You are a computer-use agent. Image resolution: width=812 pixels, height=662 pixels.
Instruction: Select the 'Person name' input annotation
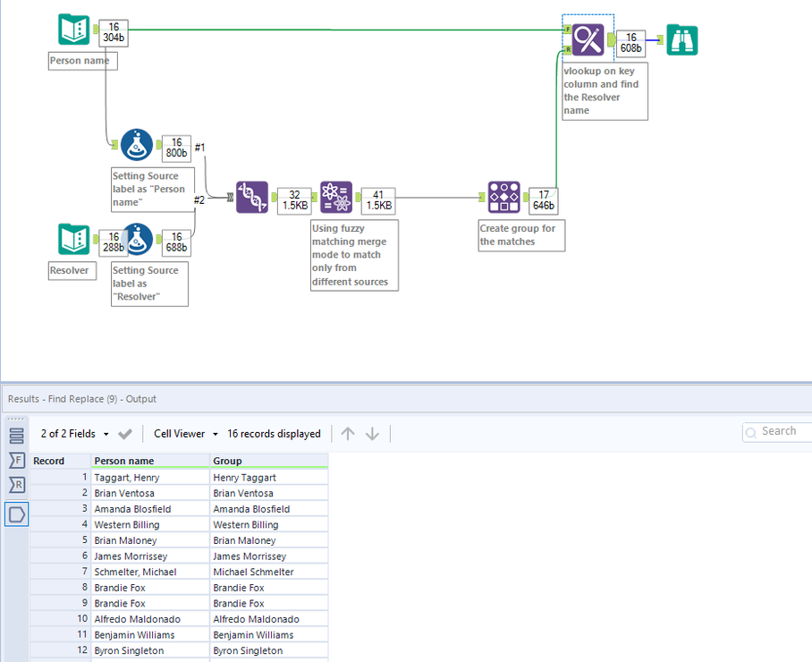point(83,61)
